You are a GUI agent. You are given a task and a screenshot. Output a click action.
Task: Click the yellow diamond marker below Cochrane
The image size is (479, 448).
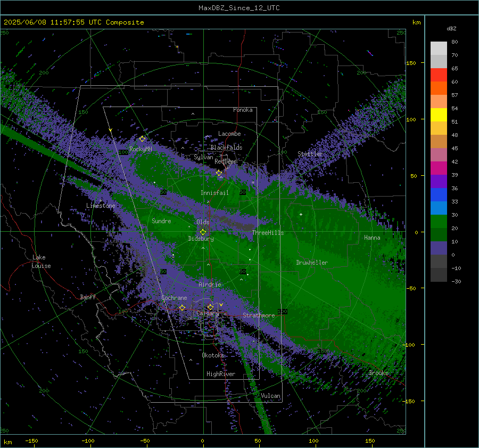182,307
